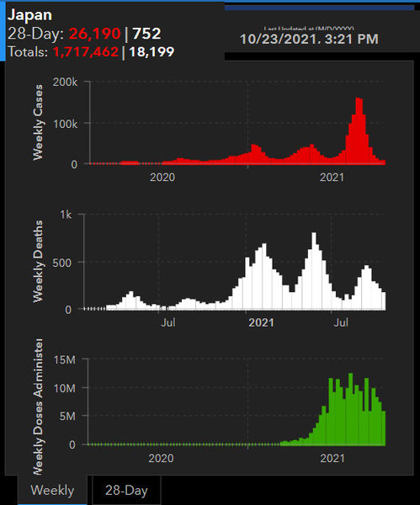
Task: Click the 15M label on doses axis
Action: coord(65,359)
